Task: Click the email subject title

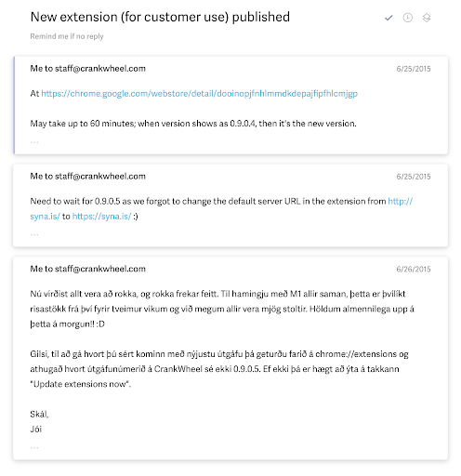Action: (x=160, y=17)
